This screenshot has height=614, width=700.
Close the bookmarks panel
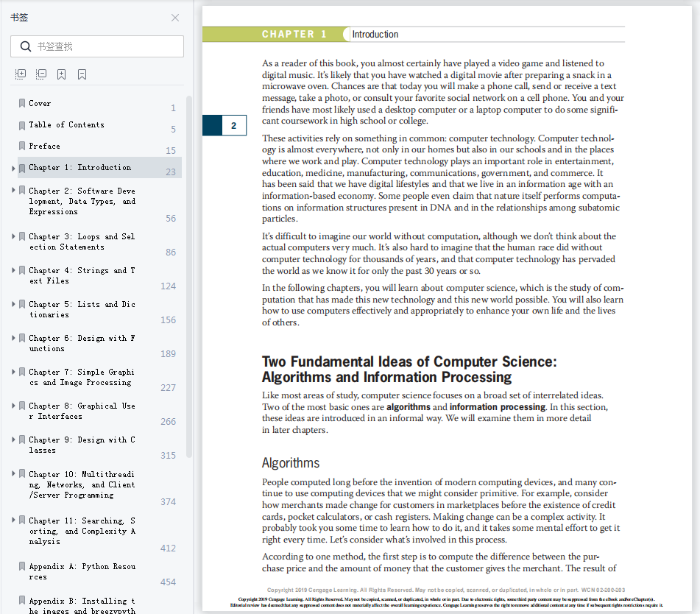pyautogui.click(x=175, y=18)
